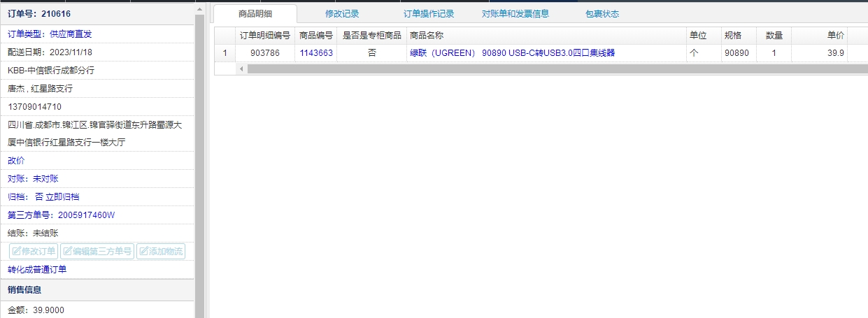Sort by 是否是专柜商品 column header
This screenshot has width=868, height=318.
(x=371, y=36)
